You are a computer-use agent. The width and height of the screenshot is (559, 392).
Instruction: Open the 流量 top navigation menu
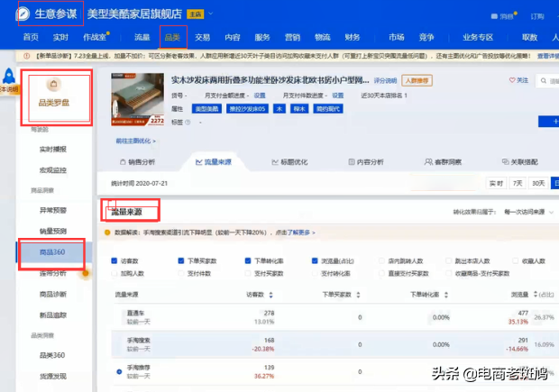point(142,37)
